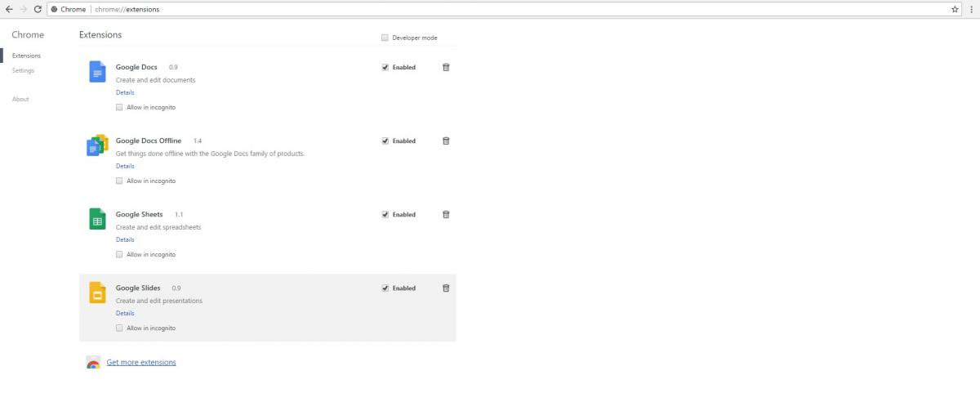Viewport: 980px width, 411px height.
Task: Disable the Google Sheets extension checkbox
Action: [x=385, y=214]
